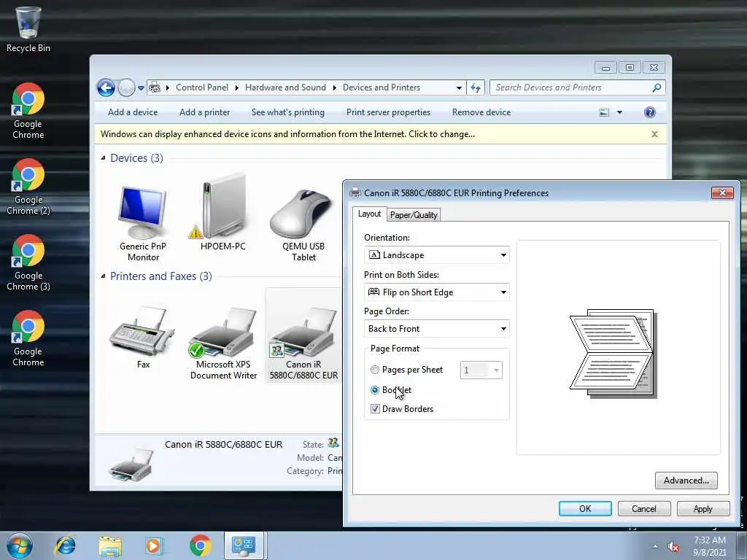Click the magnifier icon in the search box
The width and height of the screenshot is (747, 560).
(657, 87)
